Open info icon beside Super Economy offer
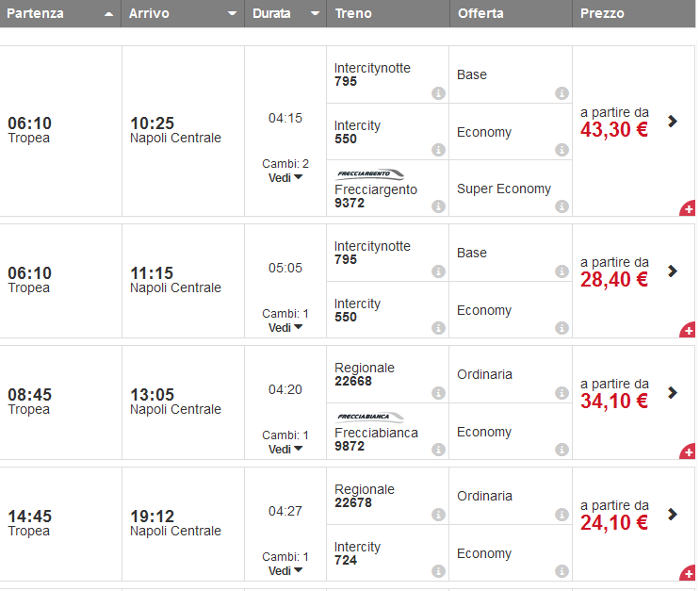This screenshot has width=700, height=591. (x=562, y=206)
